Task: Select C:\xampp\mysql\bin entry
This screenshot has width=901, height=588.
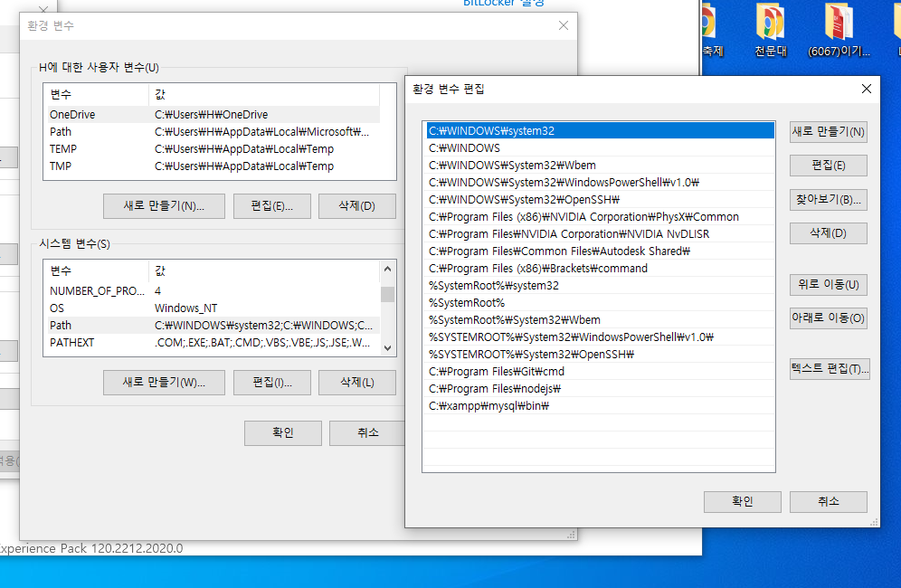Action: coord(600,406)
